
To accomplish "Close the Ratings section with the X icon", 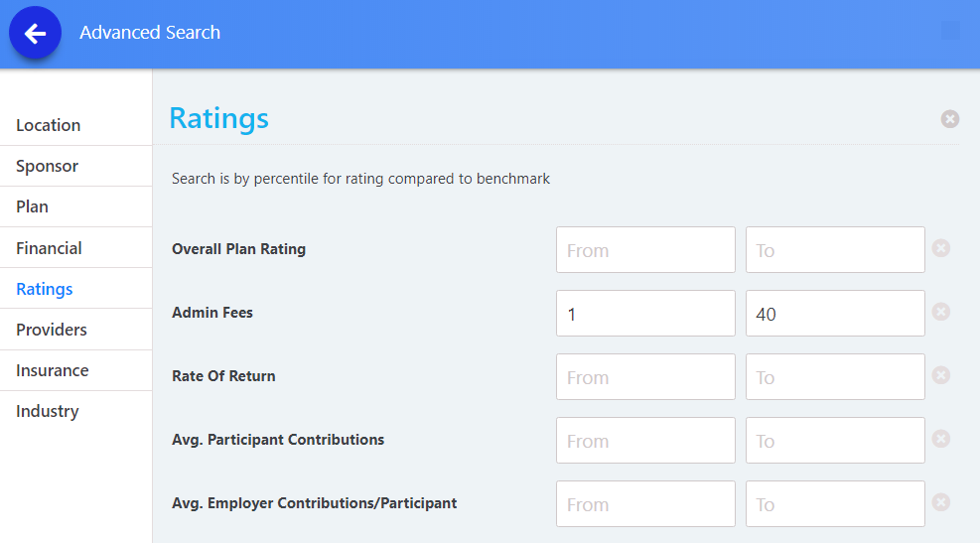I will click(950, 119).
